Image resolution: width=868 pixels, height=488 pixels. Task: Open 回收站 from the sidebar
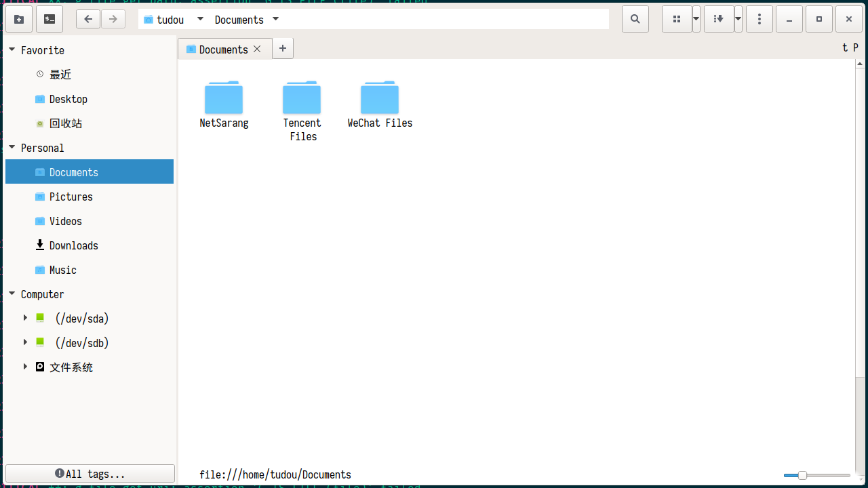click(x=66, y=123)
